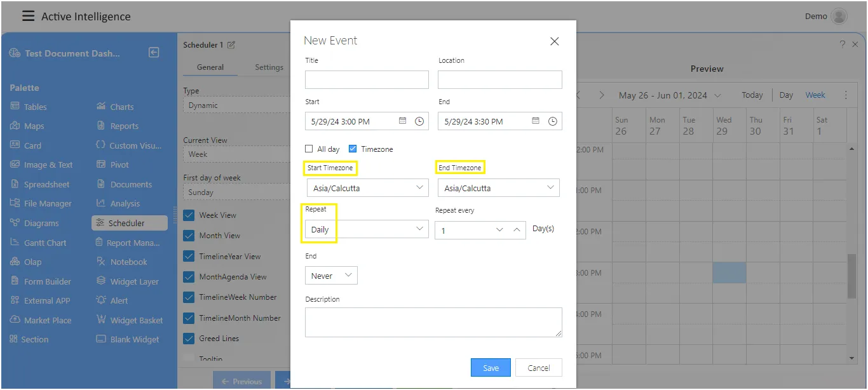This screenshot has height=390, width=868.
Task: Cancel the New Event dialog
Action: [x=539, y=368]
